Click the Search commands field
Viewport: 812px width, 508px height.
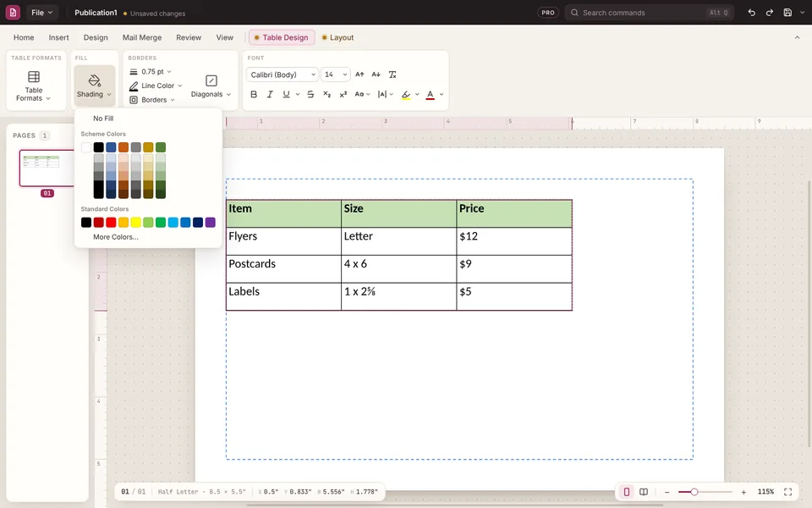[650, 13]
